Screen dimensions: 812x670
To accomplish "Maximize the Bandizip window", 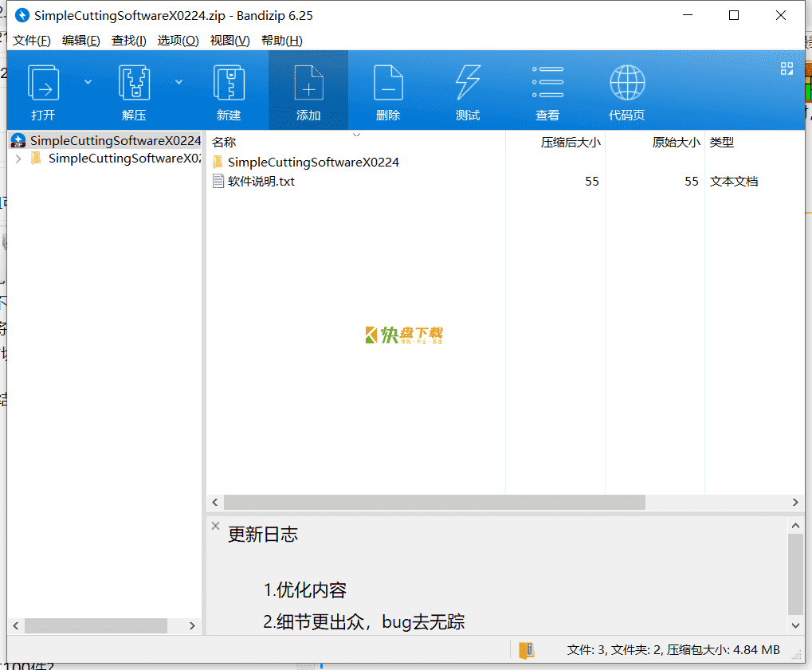I will click(x=734, y=15).
